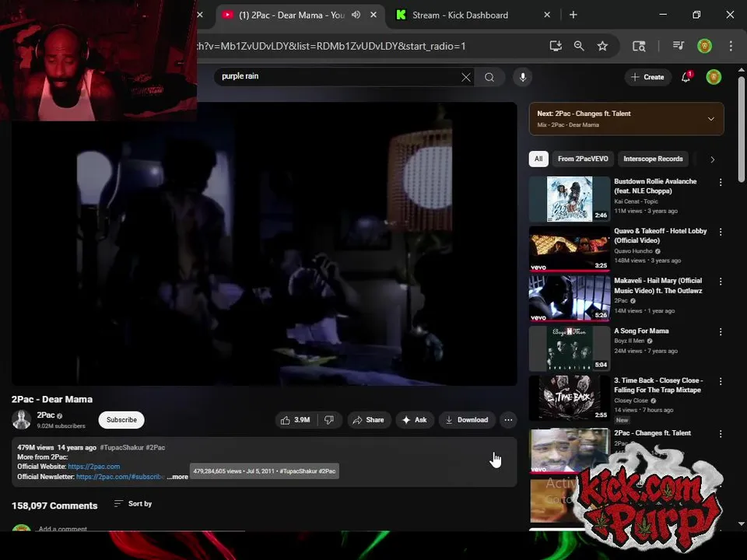Dislike the video with thumbs down
Viewport: 747px width, 560px height.
(330, 420)
